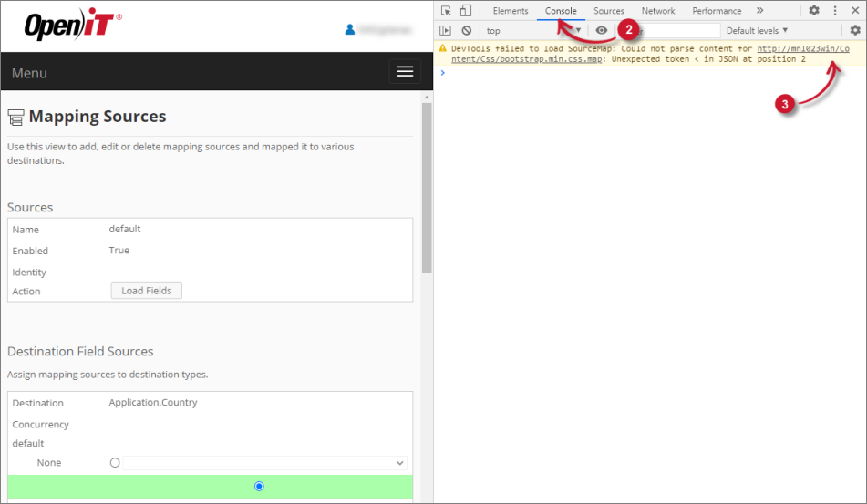Show the console sidebar icon
The image size is (867, 504).
(445, 30)
